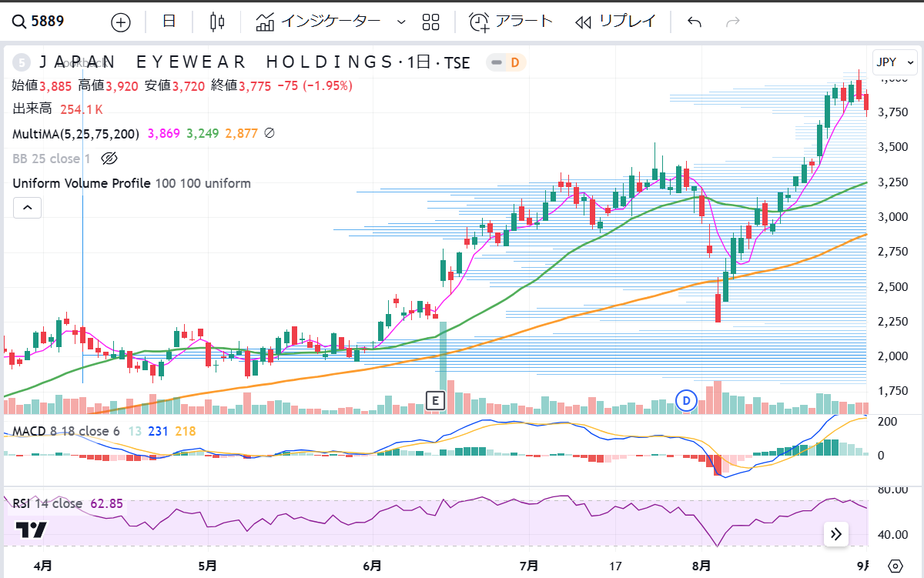Screen dimensions: 924x578
Task: Click the 5月 label on time axis
Action: [207, 566]
